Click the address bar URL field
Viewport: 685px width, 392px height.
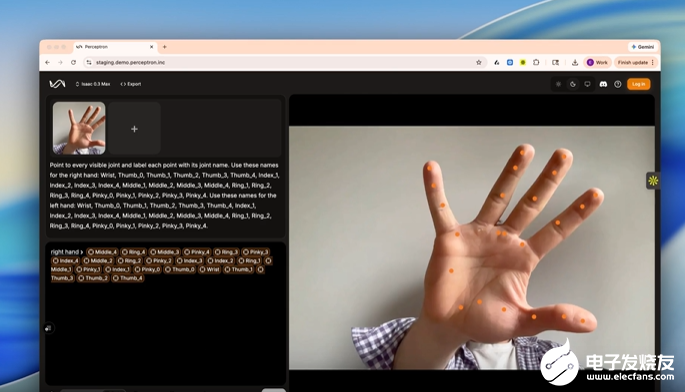(284, 62)
